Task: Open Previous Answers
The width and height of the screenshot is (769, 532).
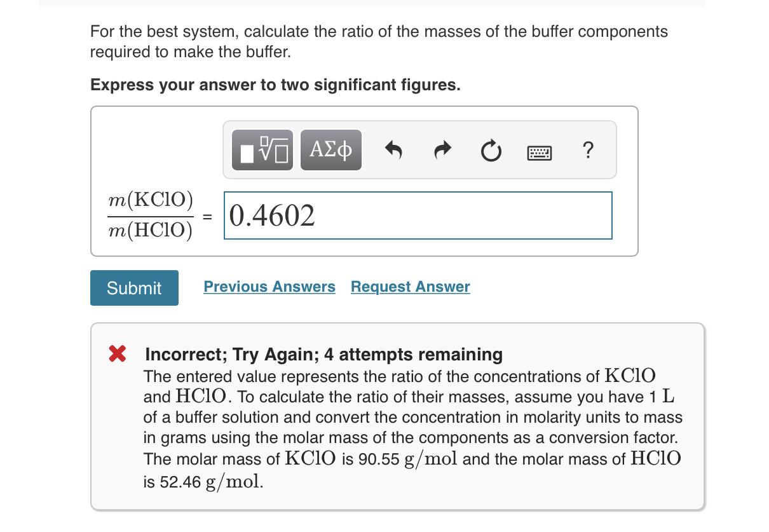Action: 269,287
